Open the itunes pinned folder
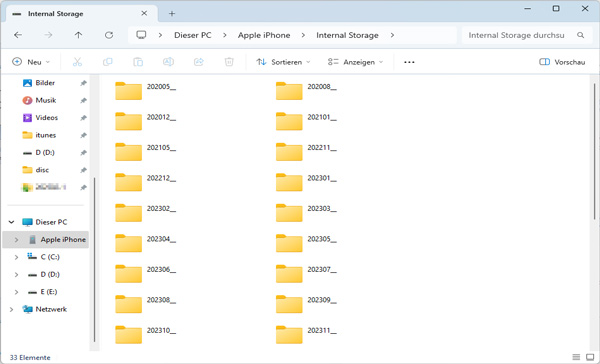Image resolution: width=600 pixels, height=364 pixels. (x=46, y=135)
